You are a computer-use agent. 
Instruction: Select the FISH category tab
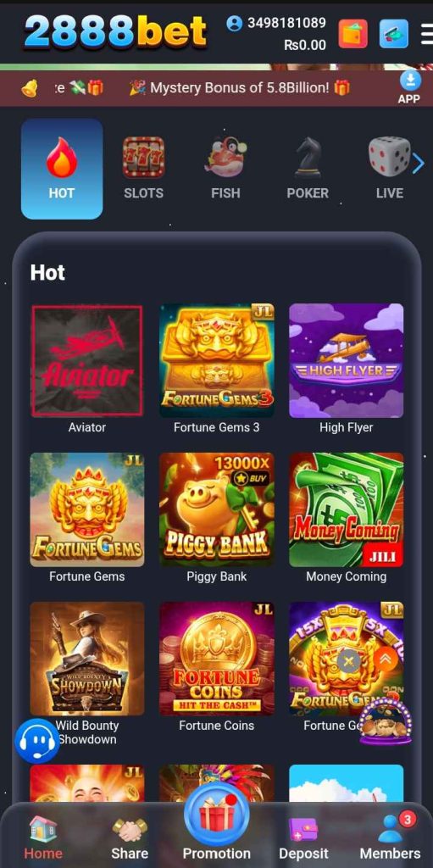(225, 169)
